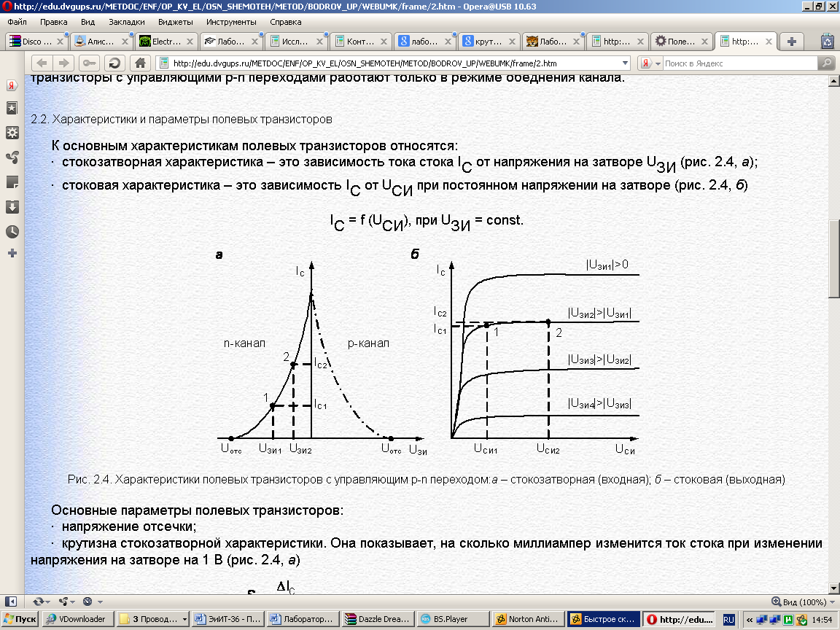Click the vertical scrollbar thumb

tap(833, 259)
